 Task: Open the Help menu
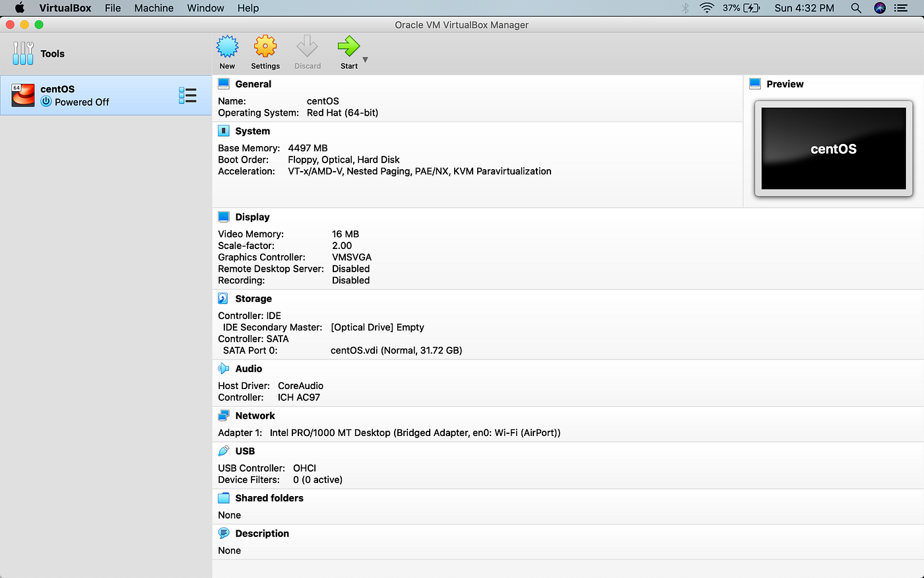[248, 8]
